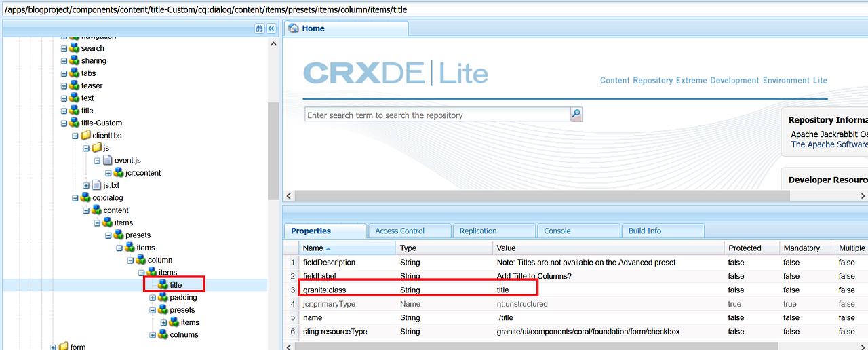
Task: Expand the padding node
Action: click(x=153, y=297)
